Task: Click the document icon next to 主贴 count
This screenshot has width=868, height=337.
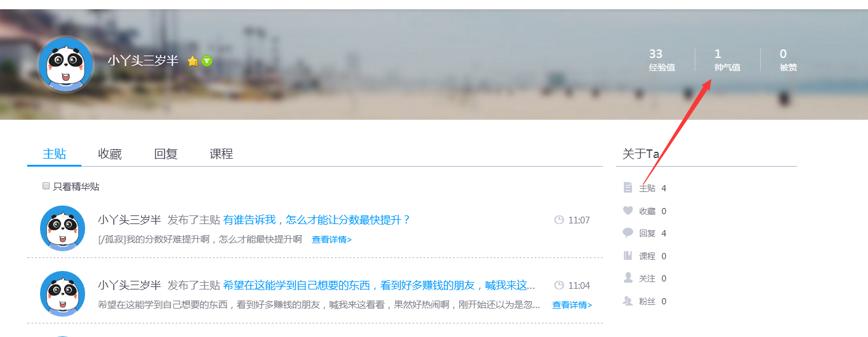Action: [628, 188]
